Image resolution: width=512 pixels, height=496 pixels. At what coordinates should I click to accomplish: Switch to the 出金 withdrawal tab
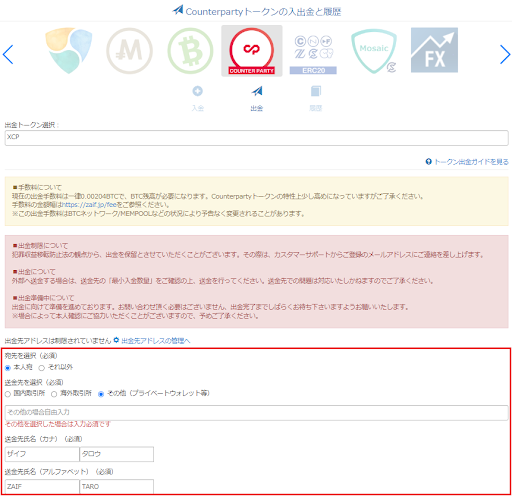pos(257,99)
